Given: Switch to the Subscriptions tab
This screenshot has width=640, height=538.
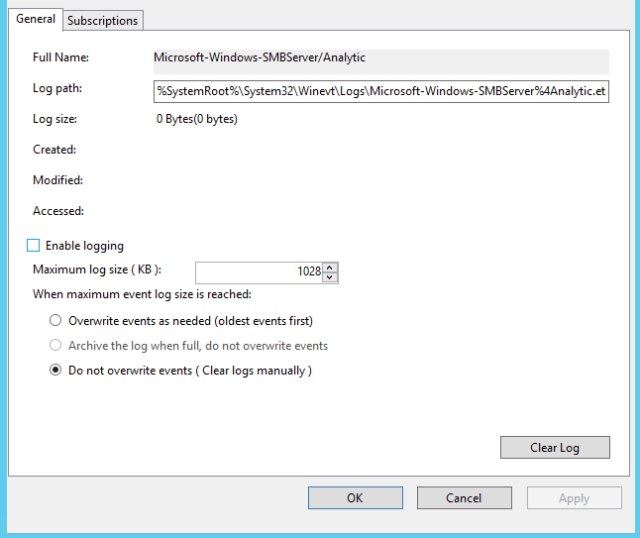Looking at the screenshot, I should (x=102, y=20).
